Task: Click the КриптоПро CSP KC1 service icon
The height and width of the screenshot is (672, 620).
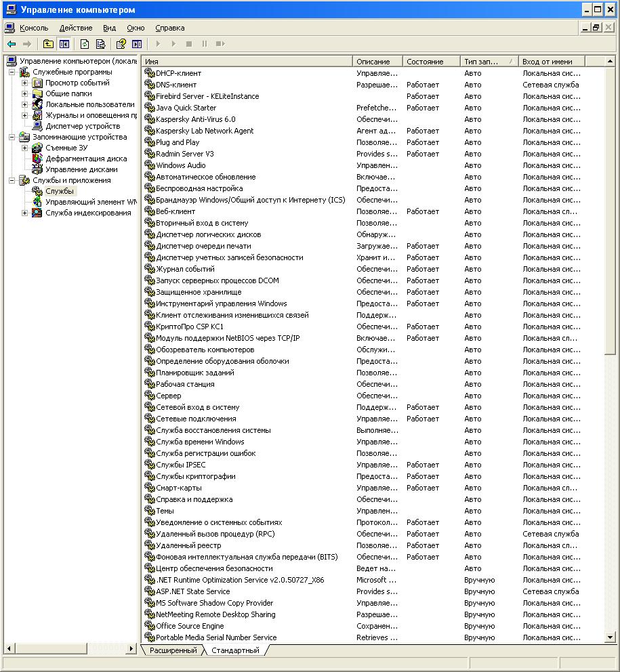Action: [x=150, y=326]
